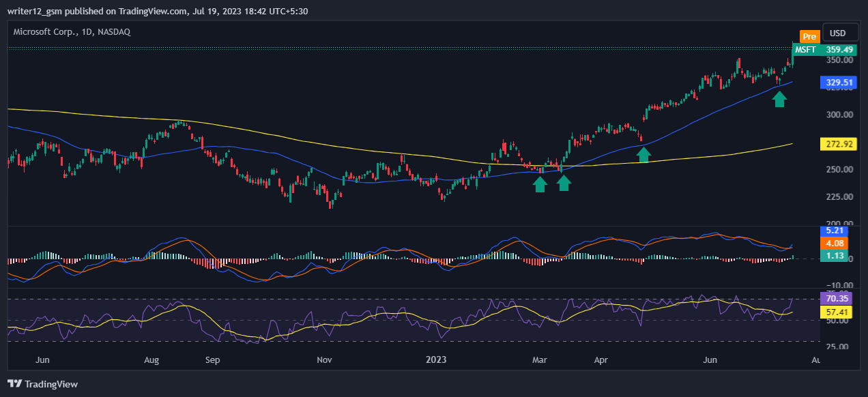The width and height of the screenshot is (868, 397).
Task: Click the Jun label right of Apr
Action: 711,359
